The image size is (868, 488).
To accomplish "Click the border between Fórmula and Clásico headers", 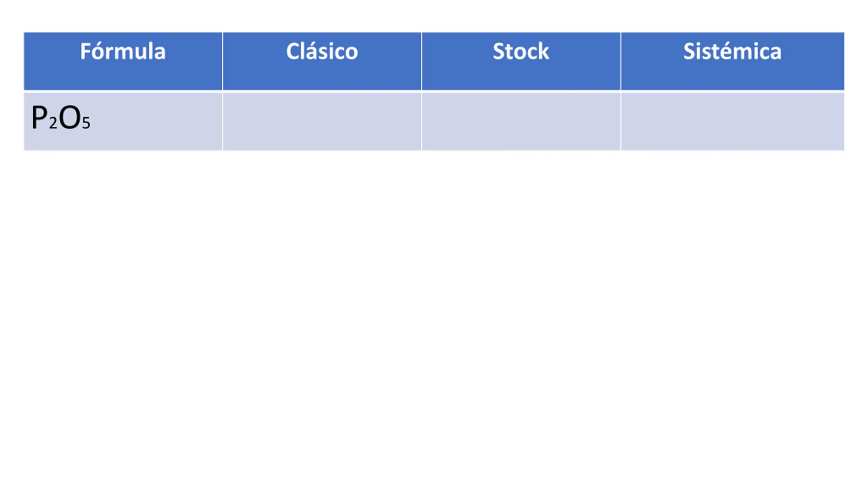I will pyautogui.click(x=222, y=61).
